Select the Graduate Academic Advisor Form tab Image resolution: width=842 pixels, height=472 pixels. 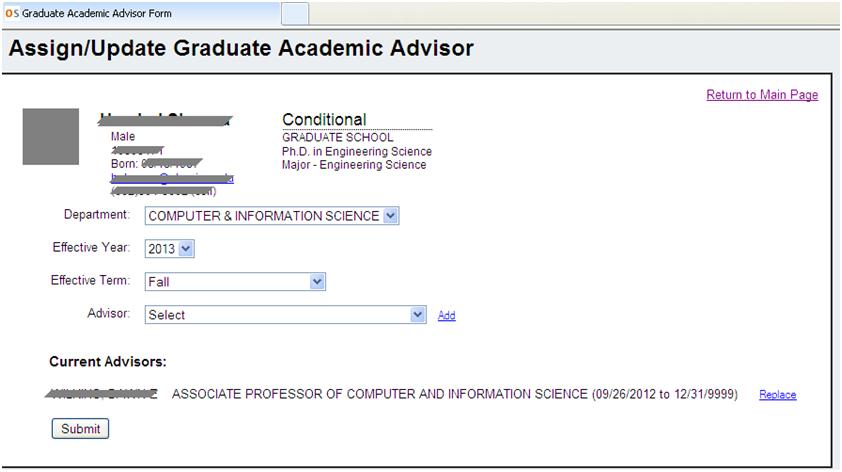[x=141, y=13]
